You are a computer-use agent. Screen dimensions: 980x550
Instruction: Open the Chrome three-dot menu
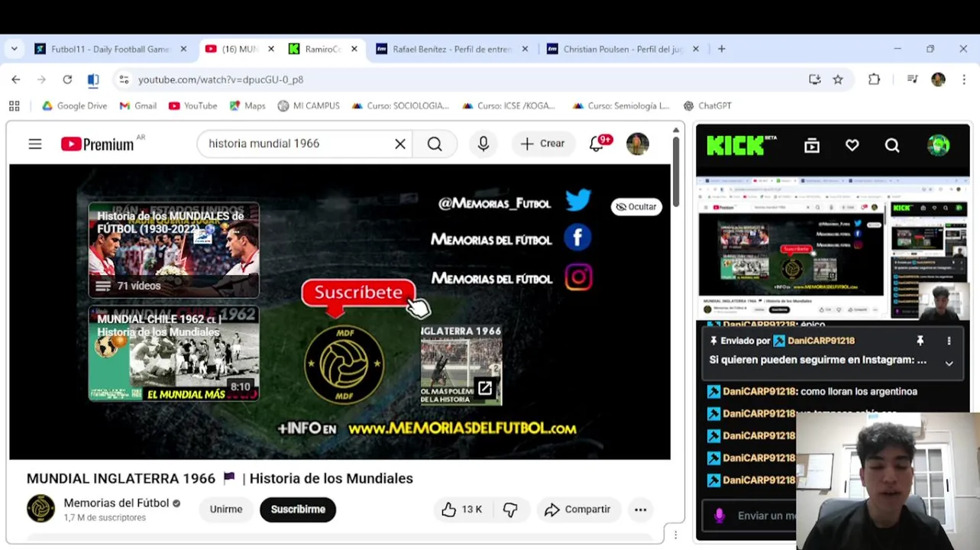[x=964, y=79]
